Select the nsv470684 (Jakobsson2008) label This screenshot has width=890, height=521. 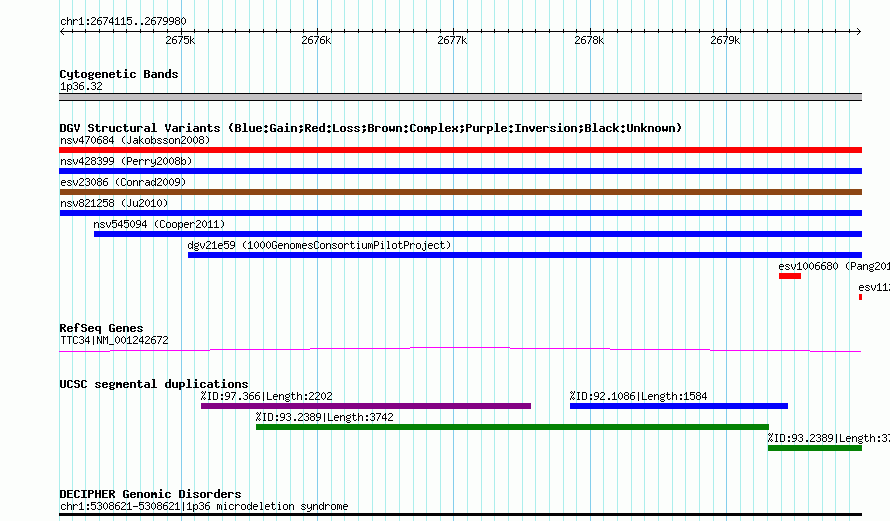(135, 140)
